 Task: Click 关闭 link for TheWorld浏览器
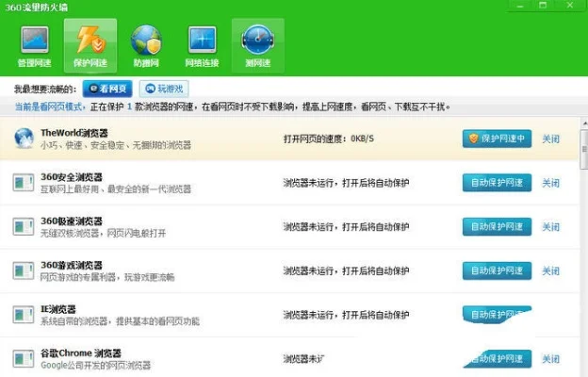click(x=550, y=139)
